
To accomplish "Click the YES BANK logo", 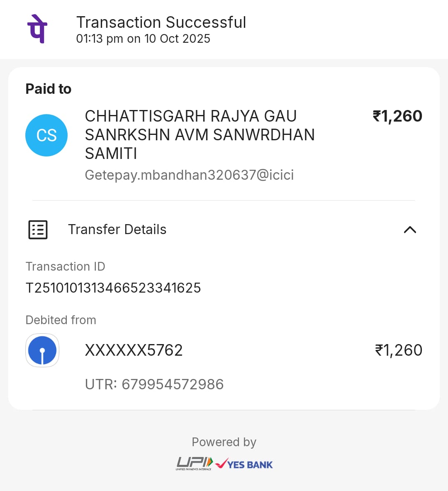I will click(x=244, y=464).
